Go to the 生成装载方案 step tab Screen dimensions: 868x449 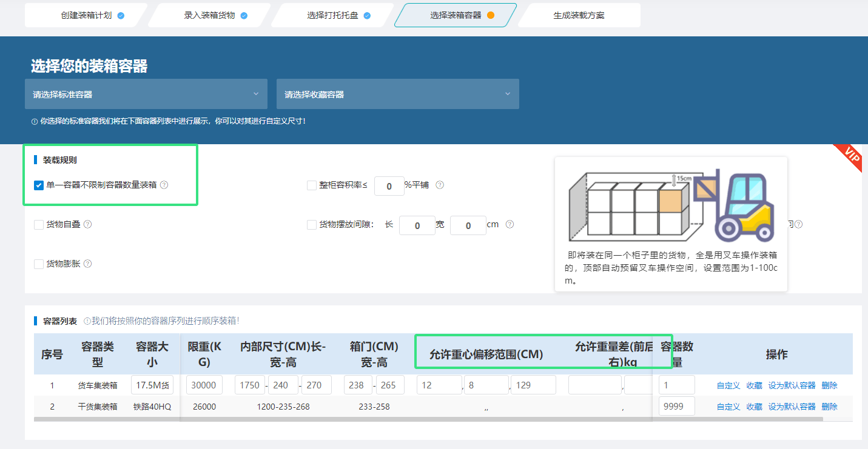point(579,15)
